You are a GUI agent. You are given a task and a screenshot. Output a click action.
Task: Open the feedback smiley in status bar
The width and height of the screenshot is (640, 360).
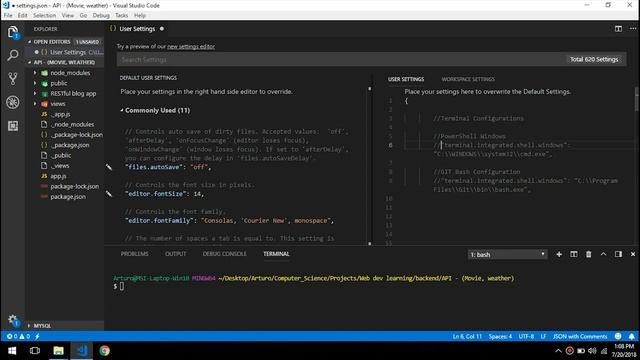[618, 336]
